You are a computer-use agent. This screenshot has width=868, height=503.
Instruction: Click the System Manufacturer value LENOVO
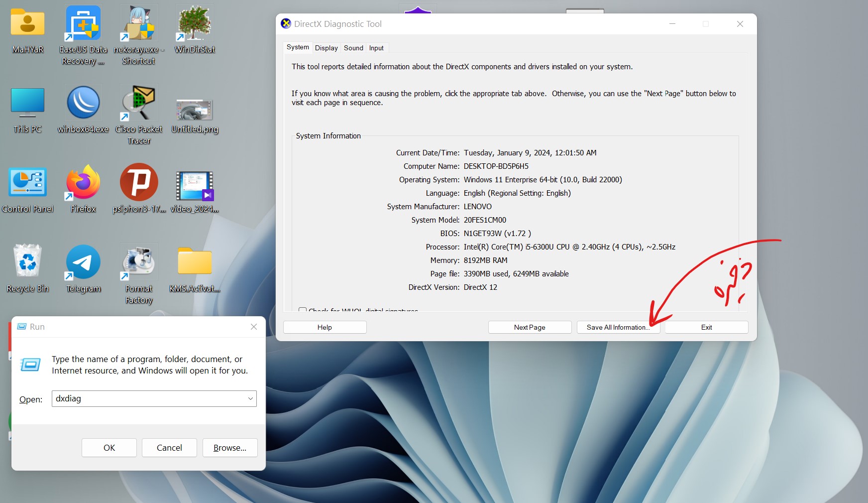tap(478, 207)
